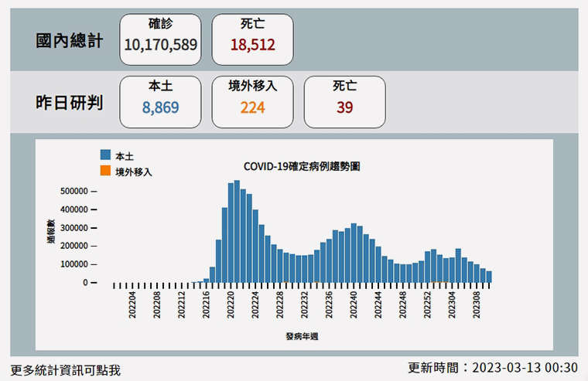Click the 202216 x-axis label
The width and height of the screenshot is (588, 381).
click(x=206, y=305)
